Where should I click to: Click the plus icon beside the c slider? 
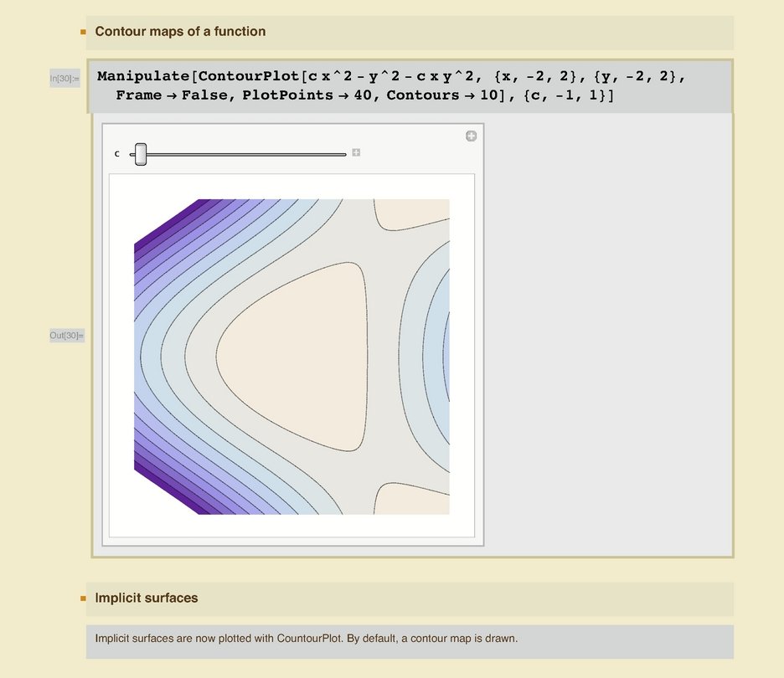pos(356,152)
